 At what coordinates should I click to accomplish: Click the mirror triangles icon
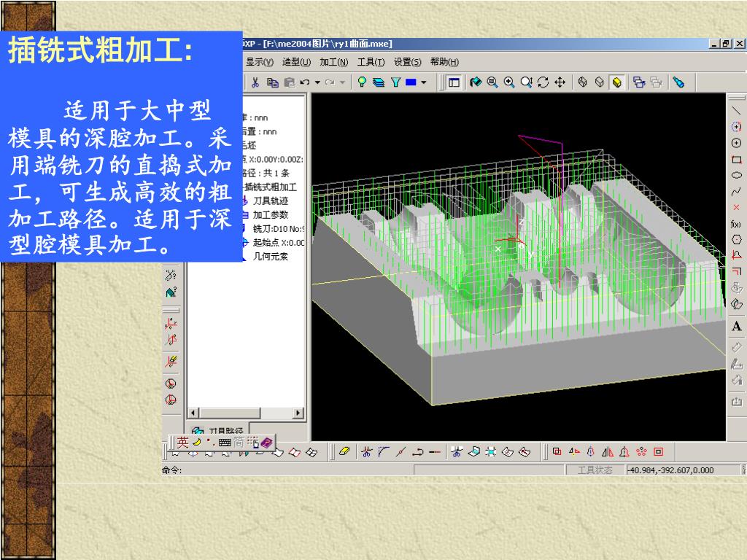click(608, 451)
